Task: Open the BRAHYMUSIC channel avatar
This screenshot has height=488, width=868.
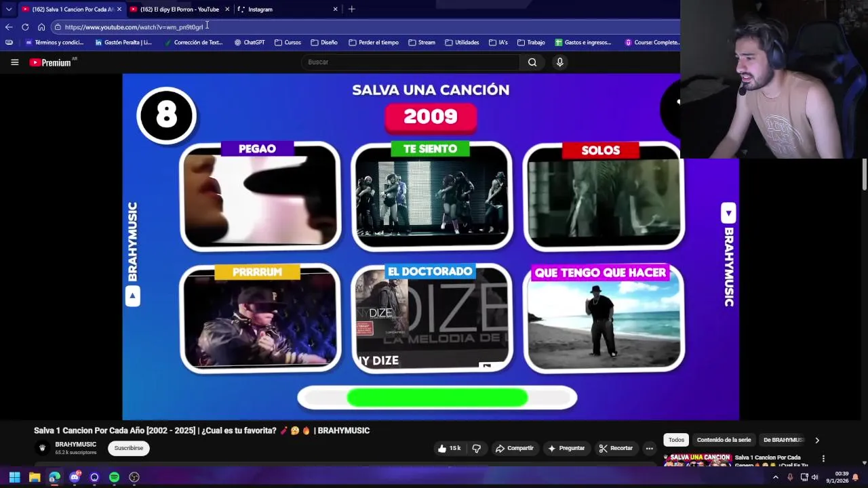Action: pos(42,448)
